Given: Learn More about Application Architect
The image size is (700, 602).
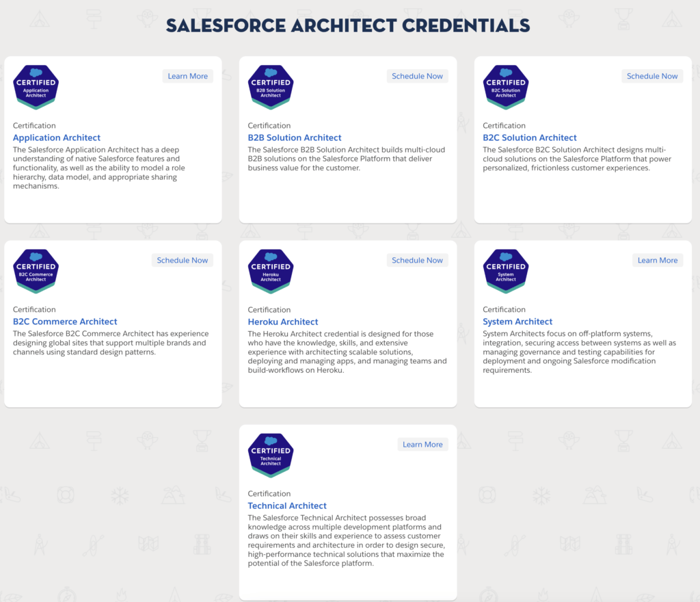Looking at the screenshot, I should coord(187,77).
